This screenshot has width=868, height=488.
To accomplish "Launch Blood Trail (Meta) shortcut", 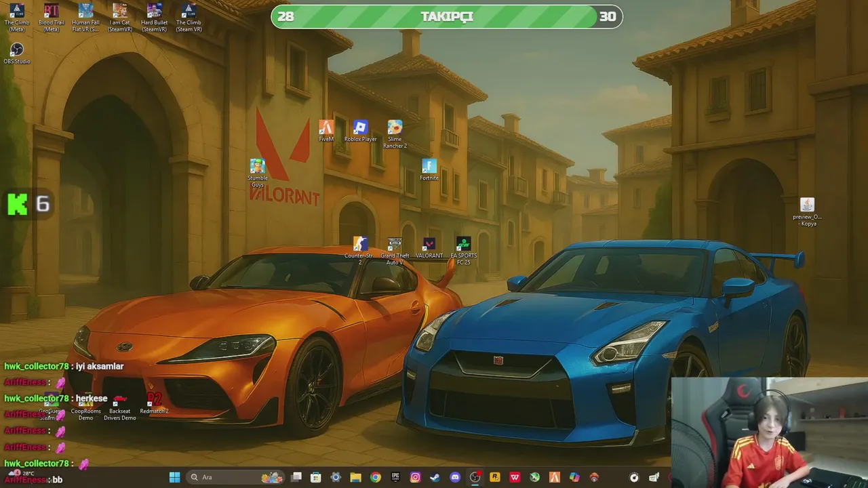I will 52,18.
